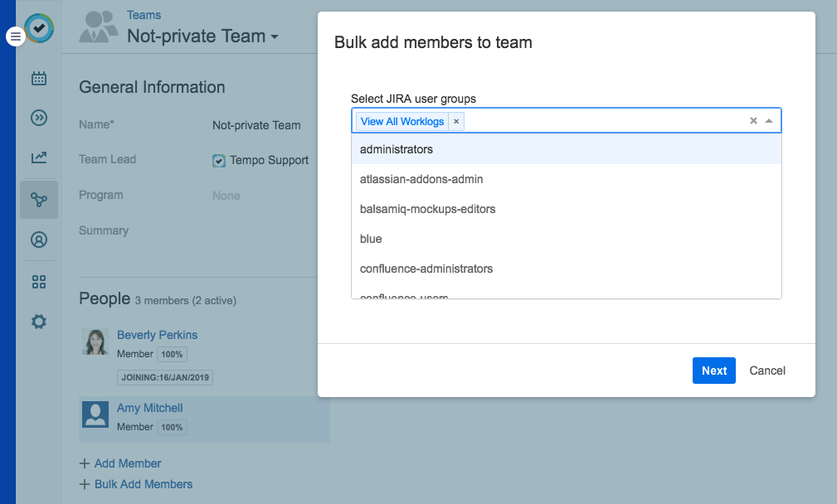Screen dimensions: 837x504
Task: Open the Tempo settings gear icon
Action: (38, 322)
